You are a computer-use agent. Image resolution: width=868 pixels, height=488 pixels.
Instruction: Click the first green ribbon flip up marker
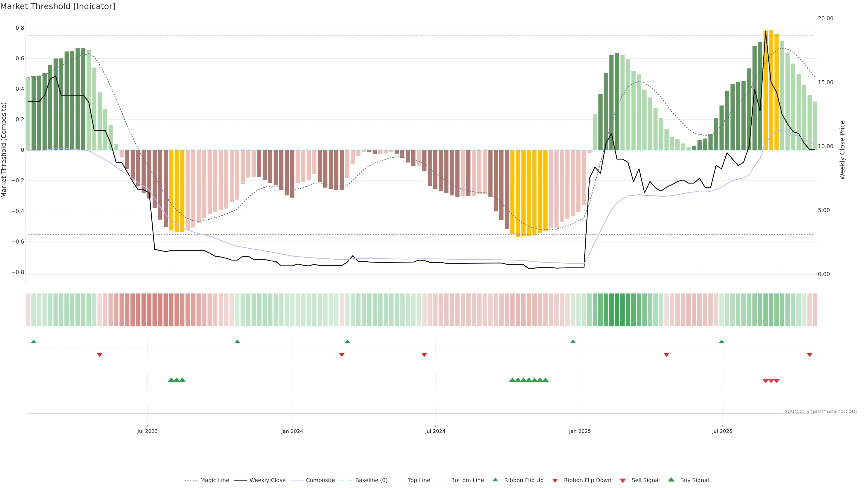coord(33,342)
